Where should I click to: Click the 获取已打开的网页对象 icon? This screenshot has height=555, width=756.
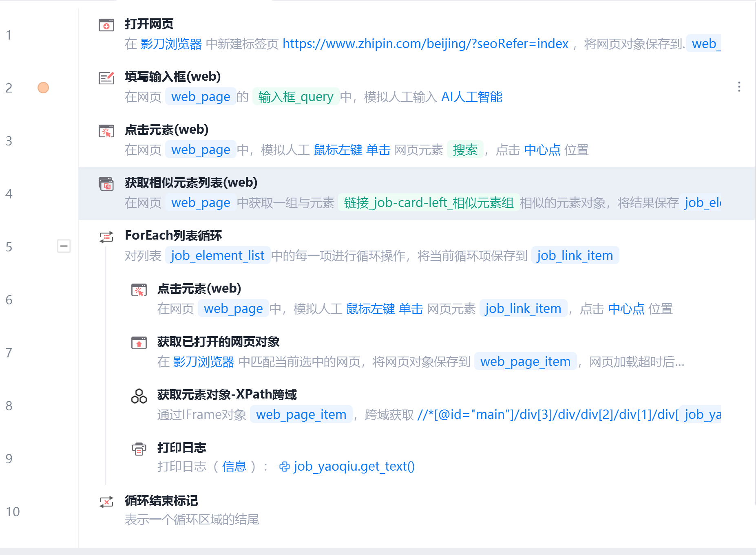(139, 343)
